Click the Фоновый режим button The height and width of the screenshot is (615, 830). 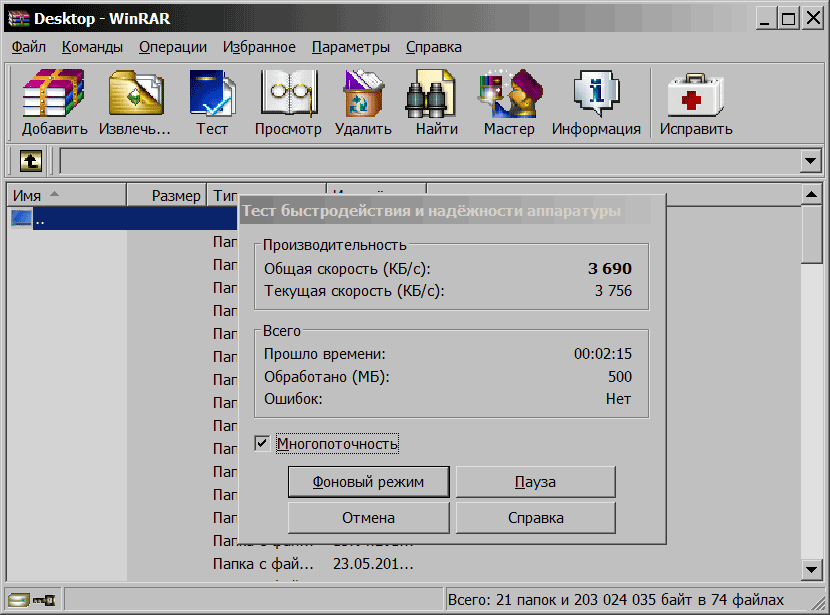[x=368, y=482]
